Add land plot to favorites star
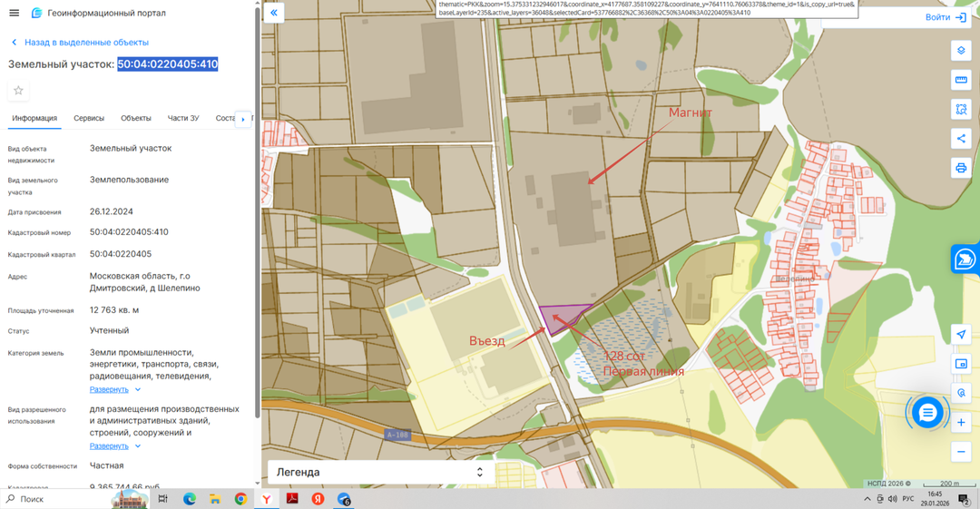This screenshot has height=509, width=980. pyautogui.click(x=18, y=91)
